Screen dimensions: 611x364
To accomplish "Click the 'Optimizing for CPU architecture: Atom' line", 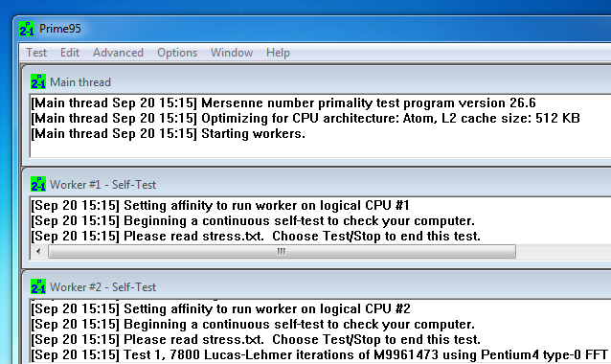I will coord(305,119).
